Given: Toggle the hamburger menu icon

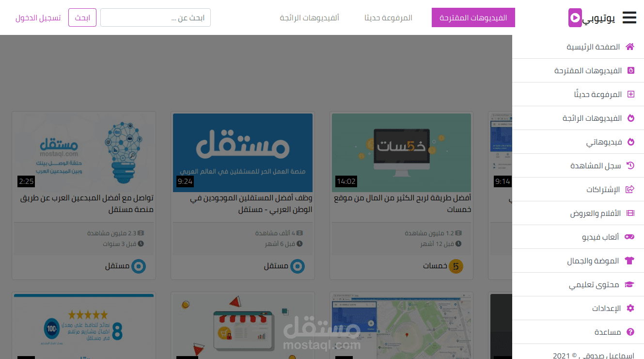Looking at the screenshot, I should 629,17.
